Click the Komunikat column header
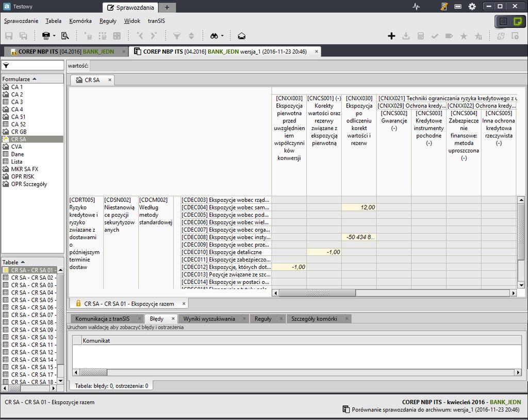 tap(301, 341)
